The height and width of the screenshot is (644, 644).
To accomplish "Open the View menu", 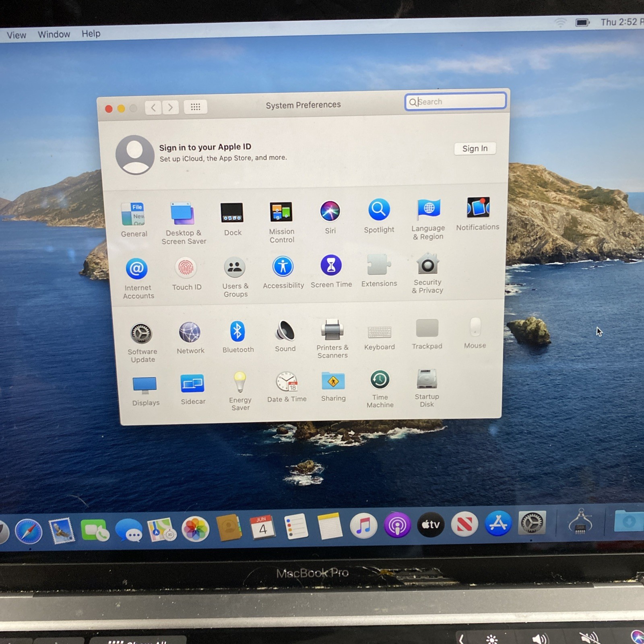I will click(17, 35).
